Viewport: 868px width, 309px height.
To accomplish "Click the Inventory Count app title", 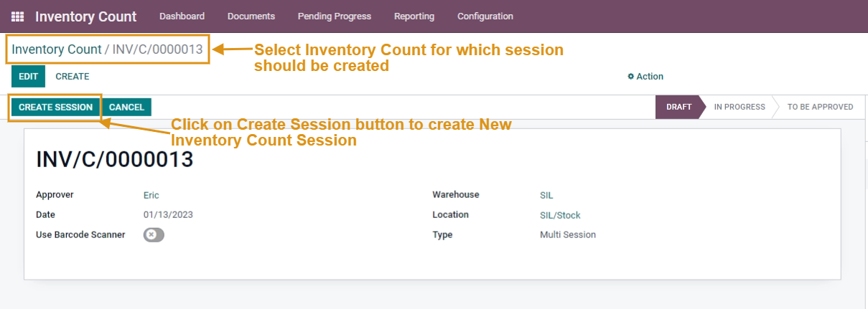I will 85,16.
